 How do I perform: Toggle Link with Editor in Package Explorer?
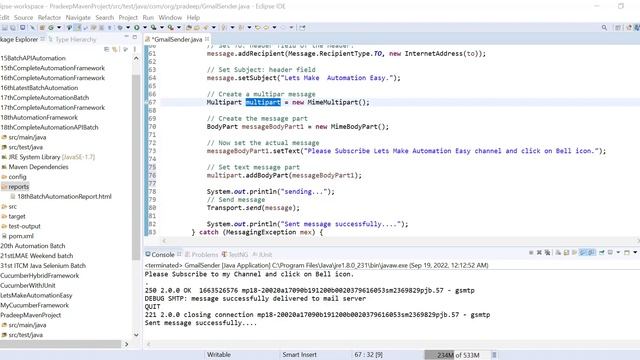(115, 49)
